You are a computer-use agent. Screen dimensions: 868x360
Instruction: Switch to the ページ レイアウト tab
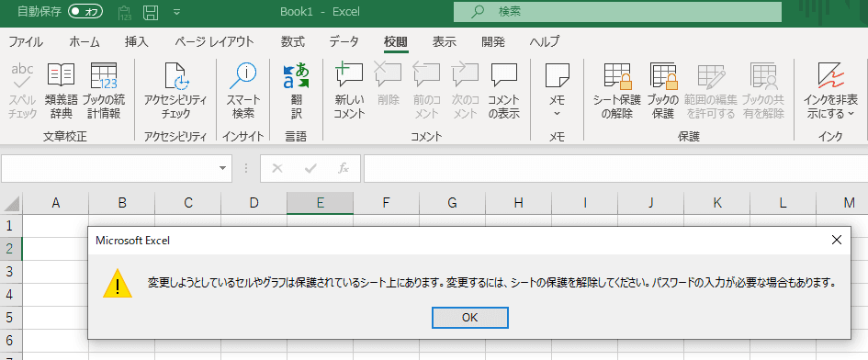click(214, 41)
